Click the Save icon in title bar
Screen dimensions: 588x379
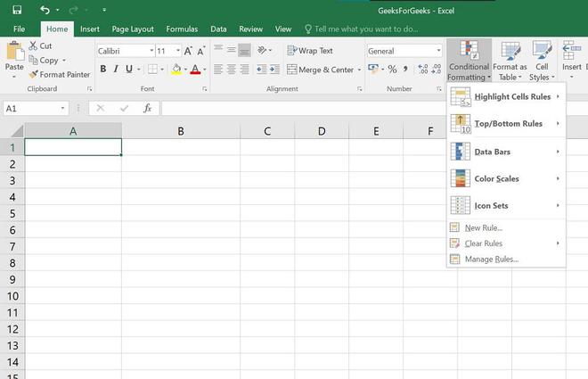(17, 10)
